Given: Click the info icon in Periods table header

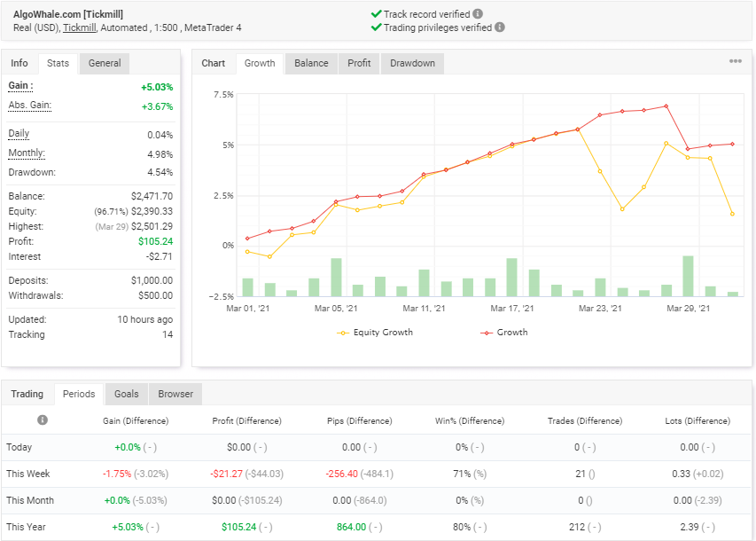Looking at the screenshot, I should tap(43, 419).
